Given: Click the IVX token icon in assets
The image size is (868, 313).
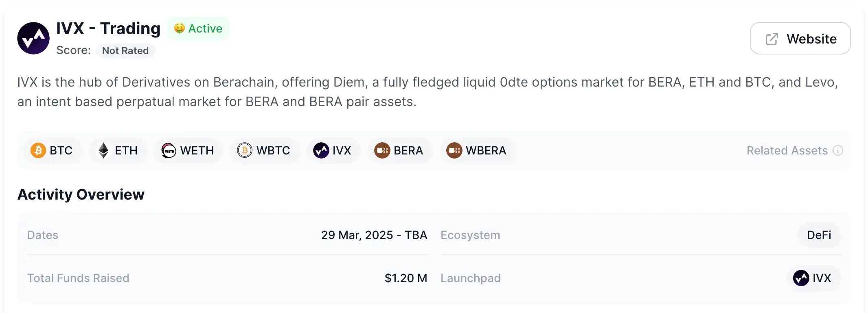Looking at the screenshot, I should point(321,150).
